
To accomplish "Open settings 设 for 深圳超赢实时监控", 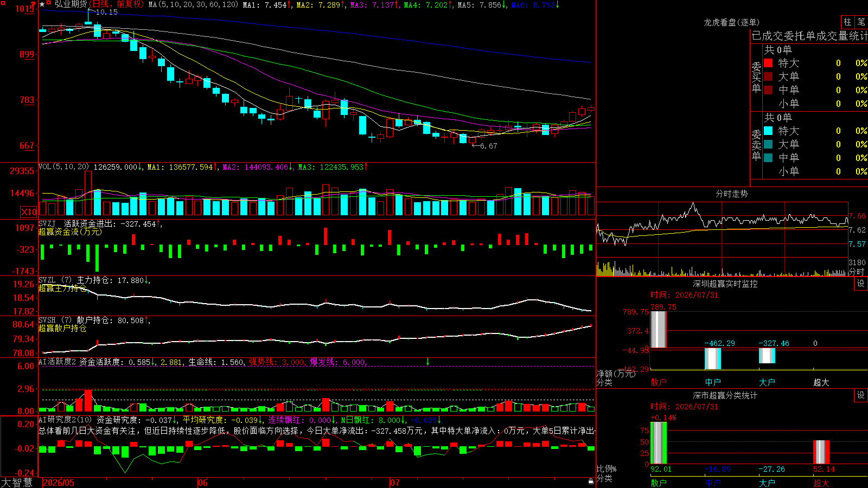I will coord(861,284).
